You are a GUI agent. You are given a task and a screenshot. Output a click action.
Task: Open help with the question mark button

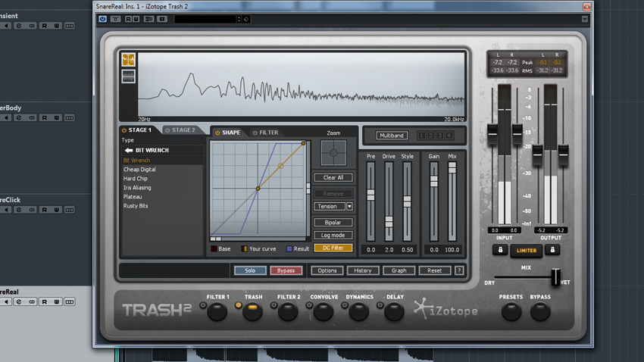click(459, 270)
